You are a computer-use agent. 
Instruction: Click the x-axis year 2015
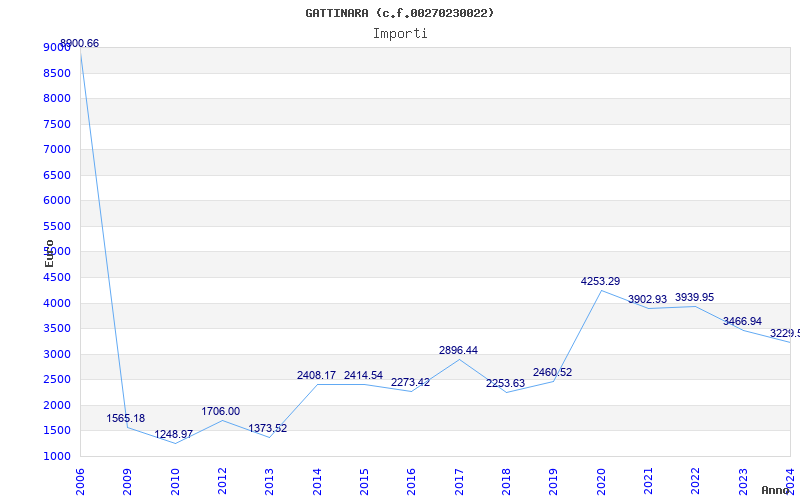coord(364,482)
